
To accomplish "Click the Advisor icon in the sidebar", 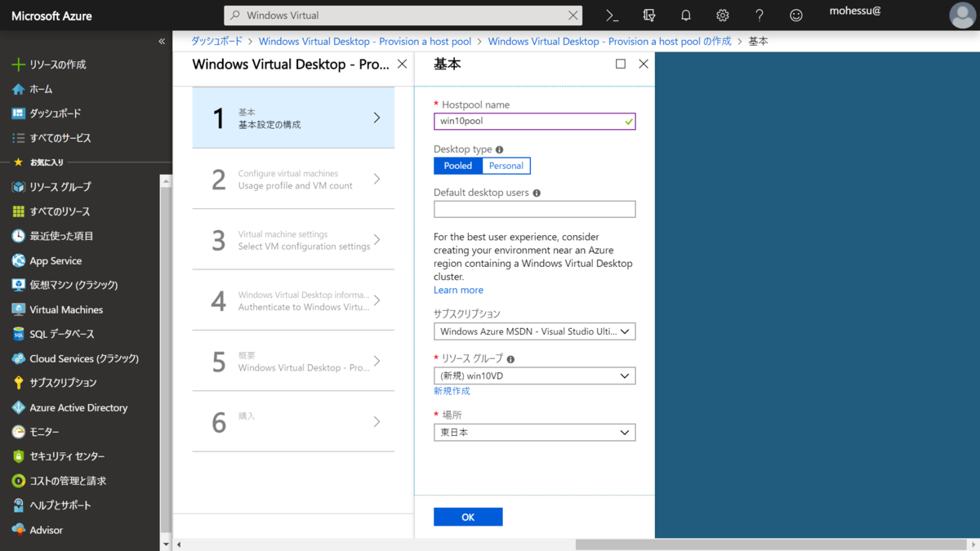I will 18,530.
